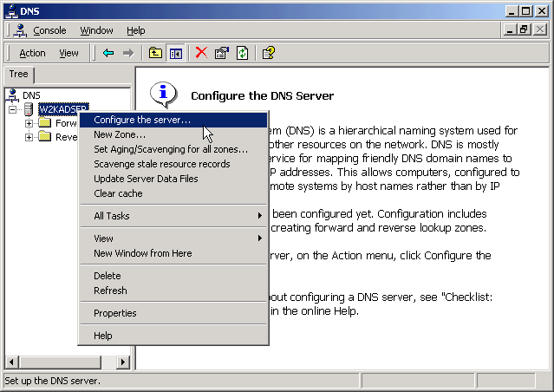554x392 pixels.
Task: Click the Up one level toolbar icon
Action: coord(155,53)
